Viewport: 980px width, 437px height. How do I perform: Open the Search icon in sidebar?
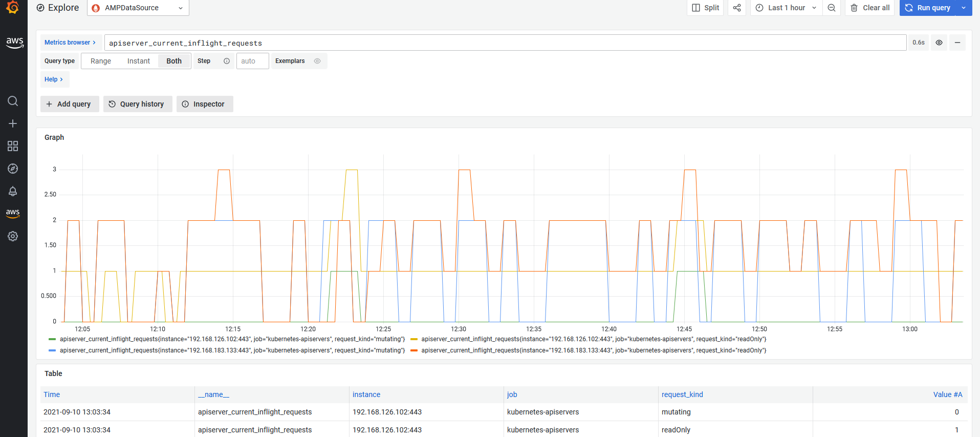pos(13,101)
